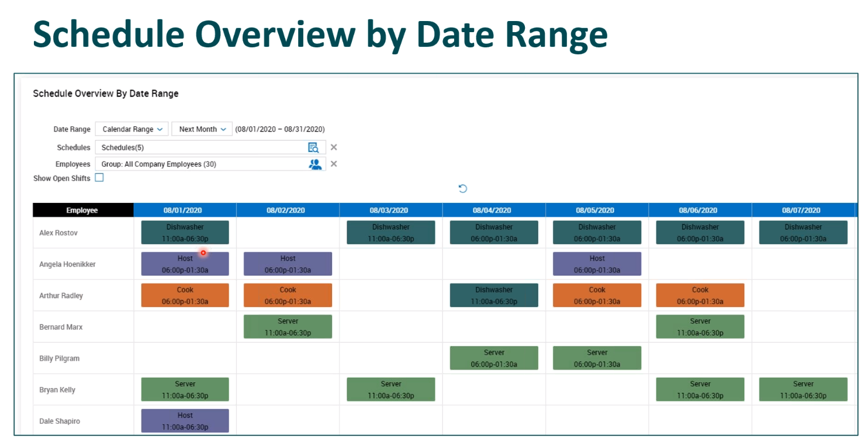Clear the Employees field with X
The width and height of the screenshot is (868, 446).
tap(334, 164)
